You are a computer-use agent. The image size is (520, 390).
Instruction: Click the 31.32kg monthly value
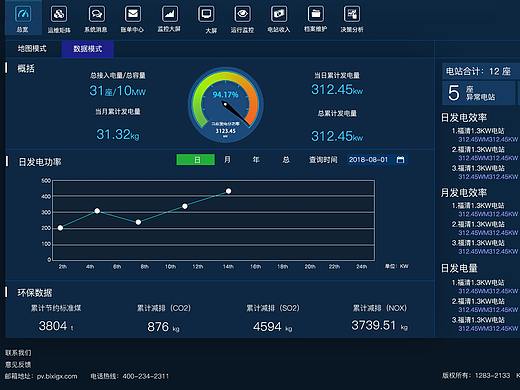[118, 135]
